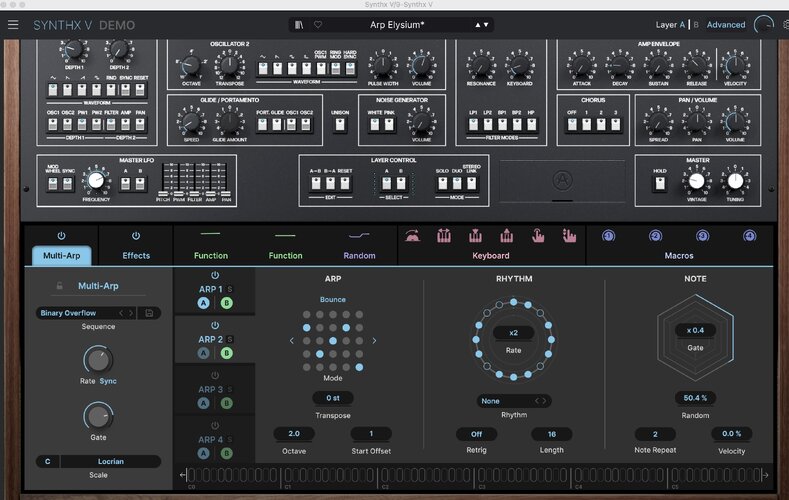
Task: Click the pink aftertouch hand icon
Action: (538, 235)
